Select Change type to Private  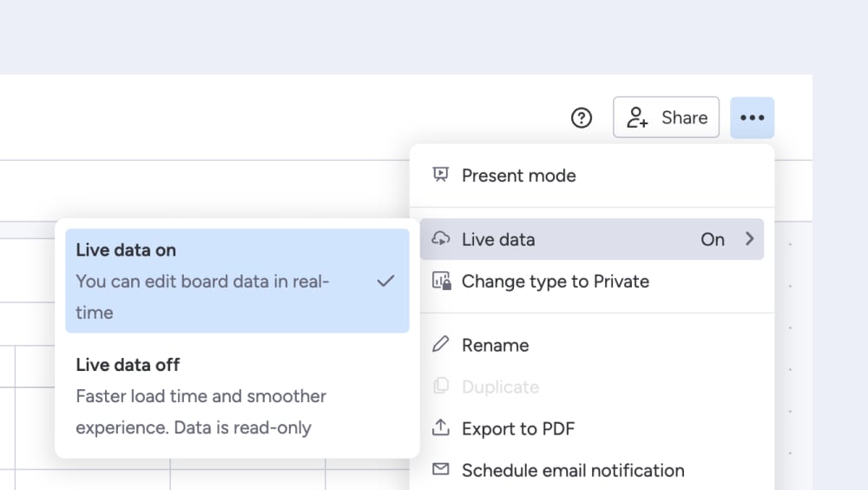coord(592,281)
